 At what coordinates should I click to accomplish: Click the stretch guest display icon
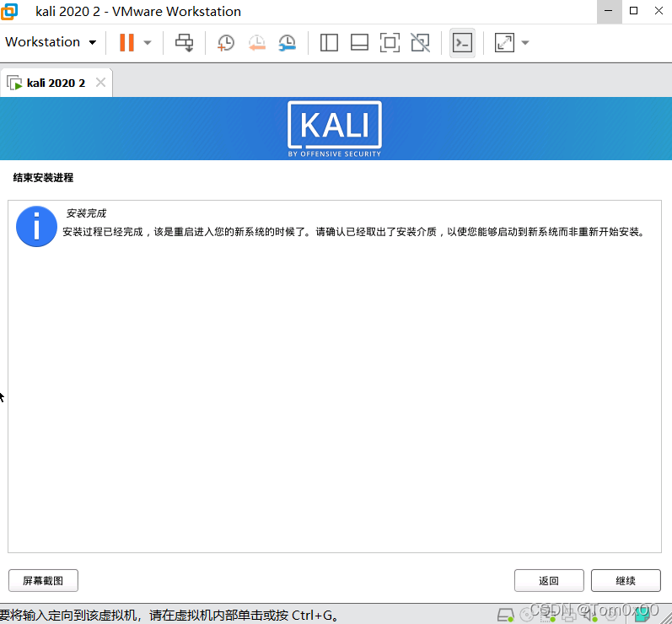[x=504, y=42]
